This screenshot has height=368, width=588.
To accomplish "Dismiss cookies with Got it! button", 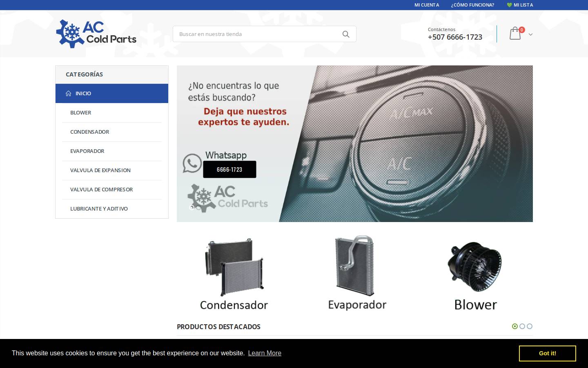I will [548, 353].
